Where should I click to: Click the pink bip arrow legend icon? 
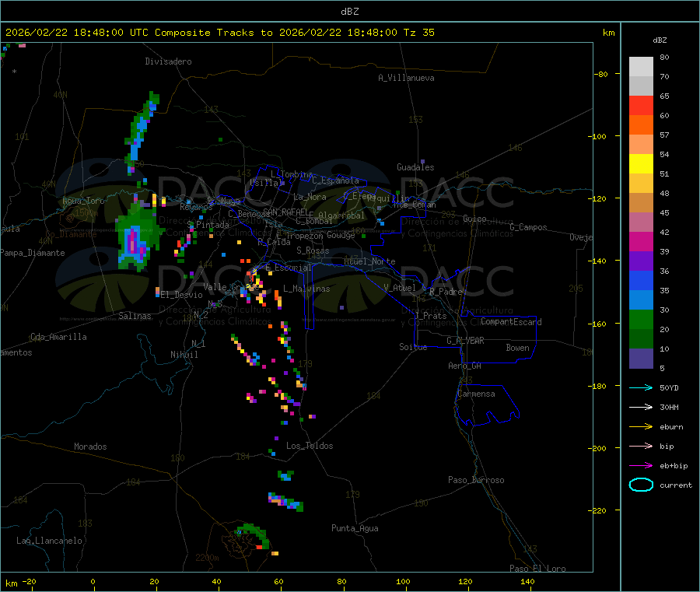(x=641, y=446)
